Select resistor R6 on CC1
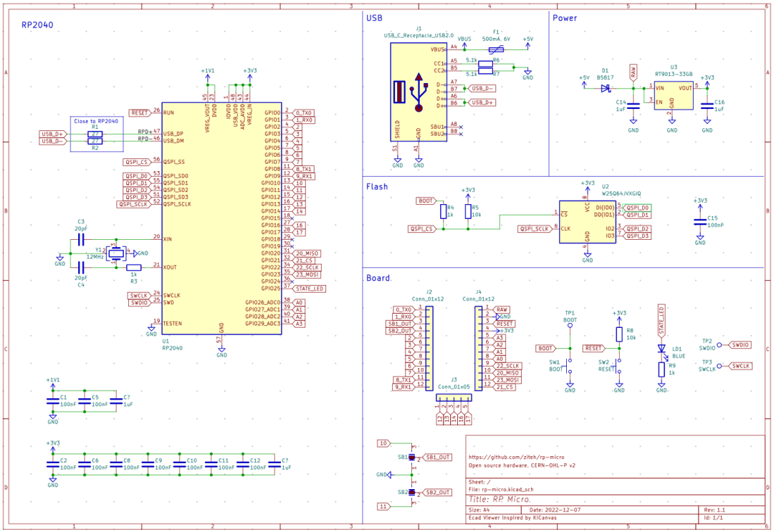Viewport: 774px width, 532px height. pos(486,64)
